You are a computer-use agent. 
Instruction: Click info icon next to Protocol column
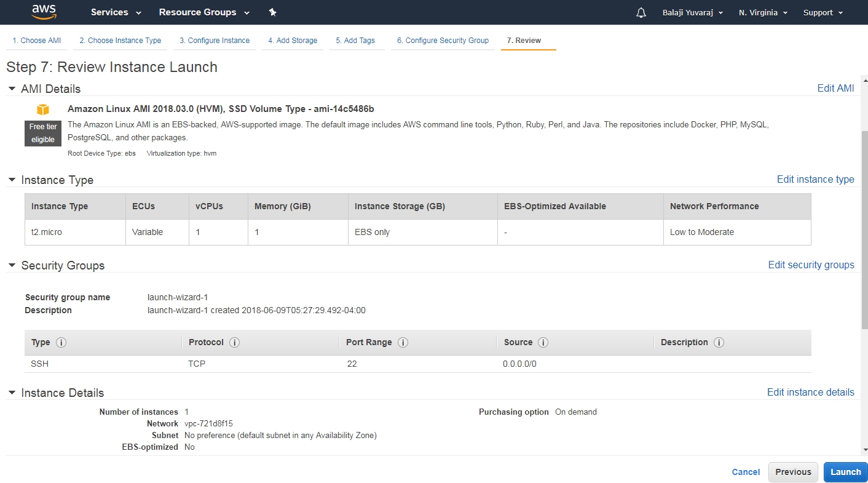[234, 343]
